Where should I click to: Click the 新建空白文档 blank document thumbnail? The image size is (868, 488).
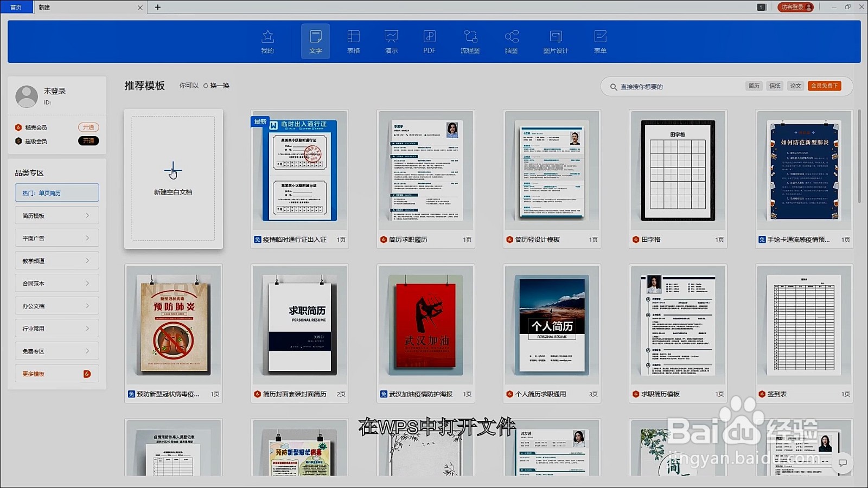pyautogui.click(x=173, y=179)
